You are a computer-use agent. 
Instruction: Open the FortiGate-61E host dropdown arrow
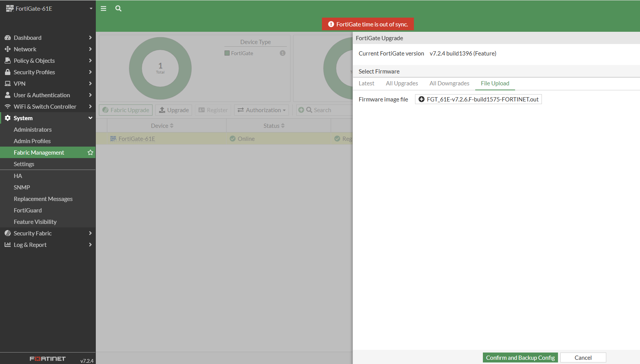(x=91, y=8)
